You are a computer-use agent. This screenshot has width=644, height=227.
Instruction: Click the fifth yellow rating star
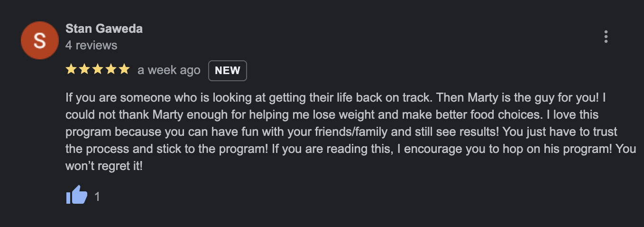(x=124, y=70)
